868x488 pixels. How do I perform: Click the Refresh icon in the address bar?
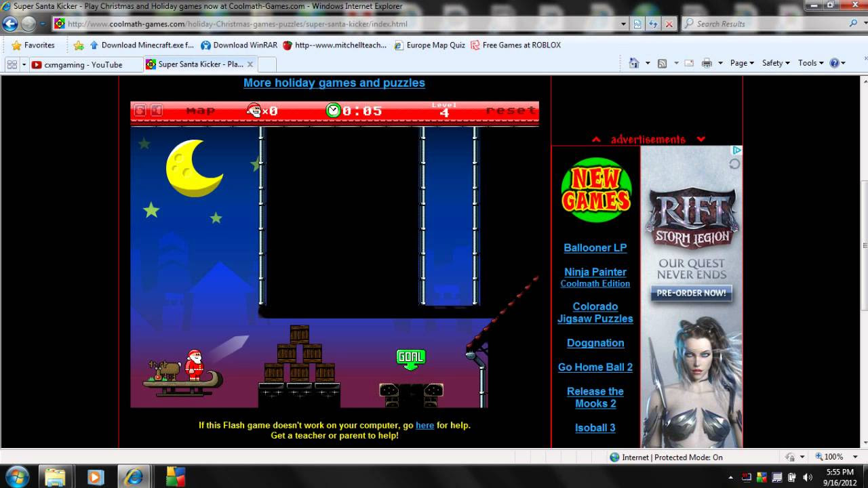652,24
